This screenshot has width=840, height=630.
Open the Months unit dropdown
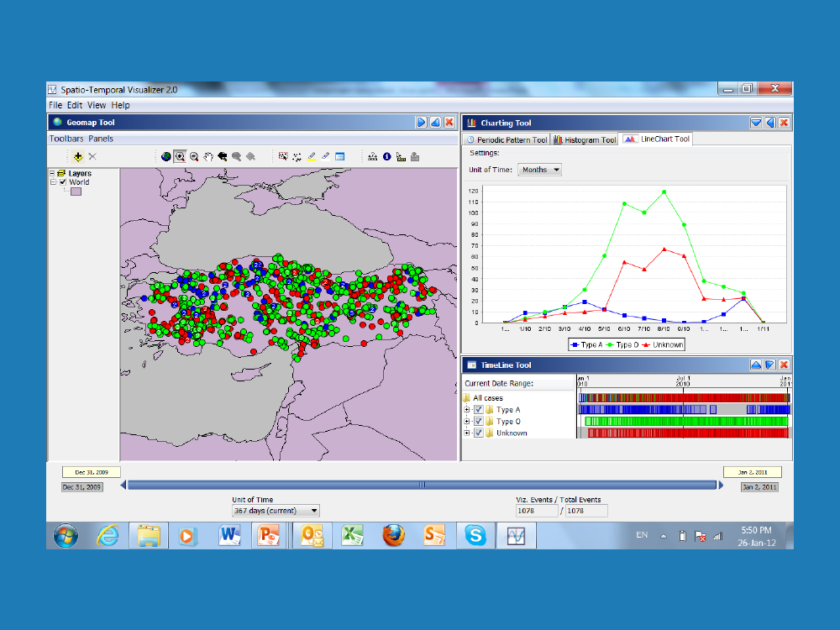tap(539, 170)
